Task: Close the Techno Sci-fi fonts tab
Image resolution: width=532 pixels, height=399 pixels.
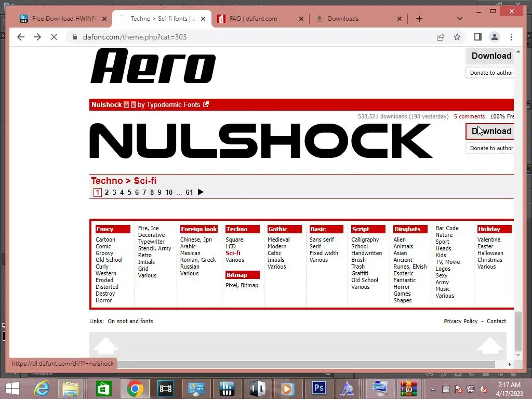Action: point(203,19)
